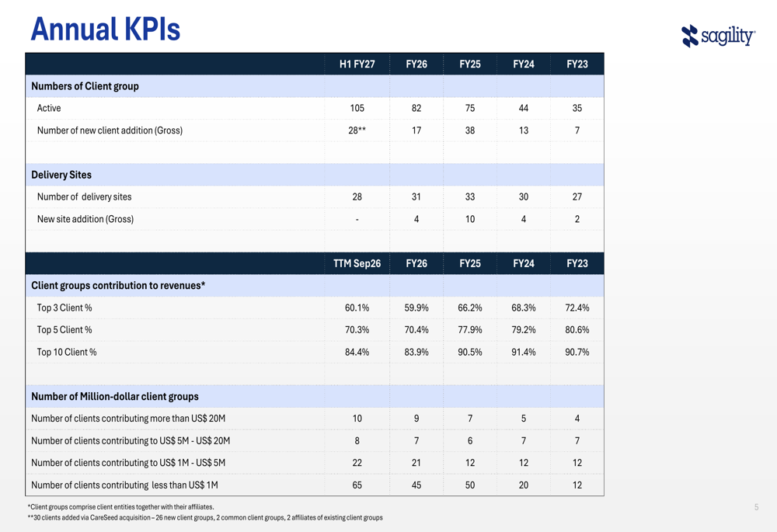Click Top 5 Client value 77.9%
The height and width of the screenshot is (532, 777).
point(470,330)
